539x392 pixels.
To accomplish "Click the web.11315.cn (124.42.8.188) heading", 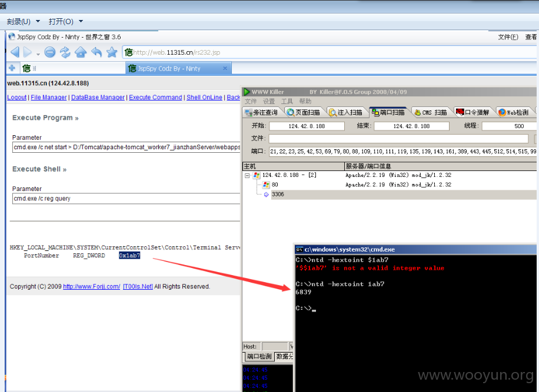I will tap(48, 83).
